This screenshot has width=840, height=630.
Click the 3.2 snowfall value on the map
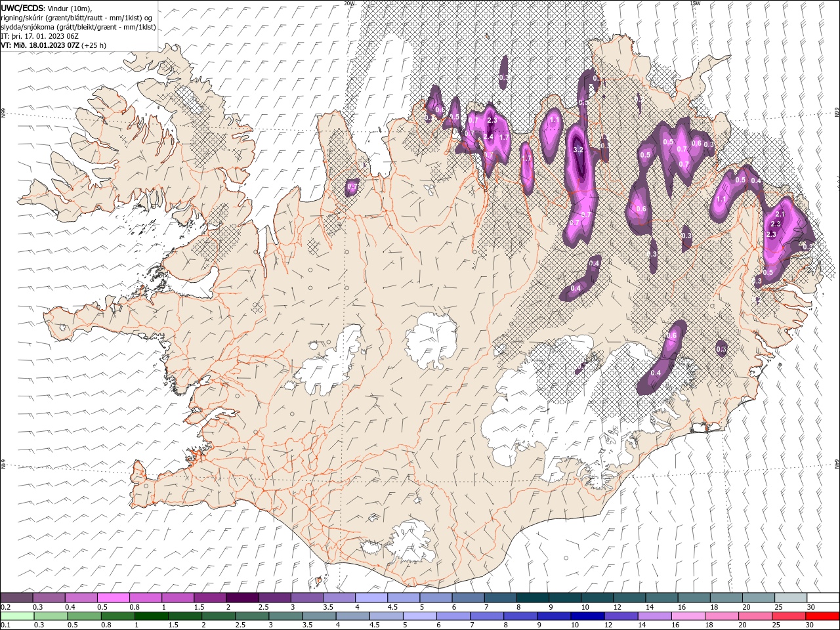[578, 150]
